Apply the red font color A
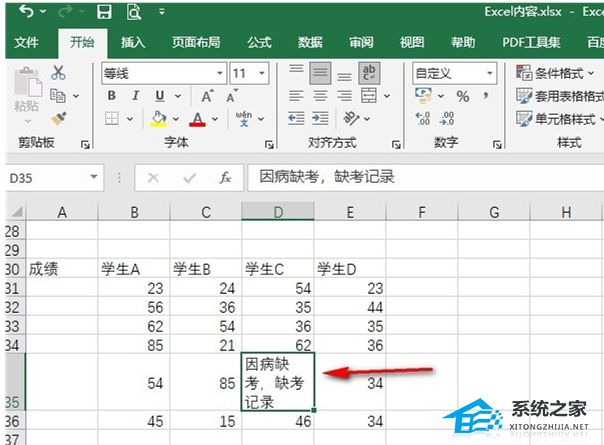This screenshot has height=445, width=604. pyautogui.click(x=197, y=119)
